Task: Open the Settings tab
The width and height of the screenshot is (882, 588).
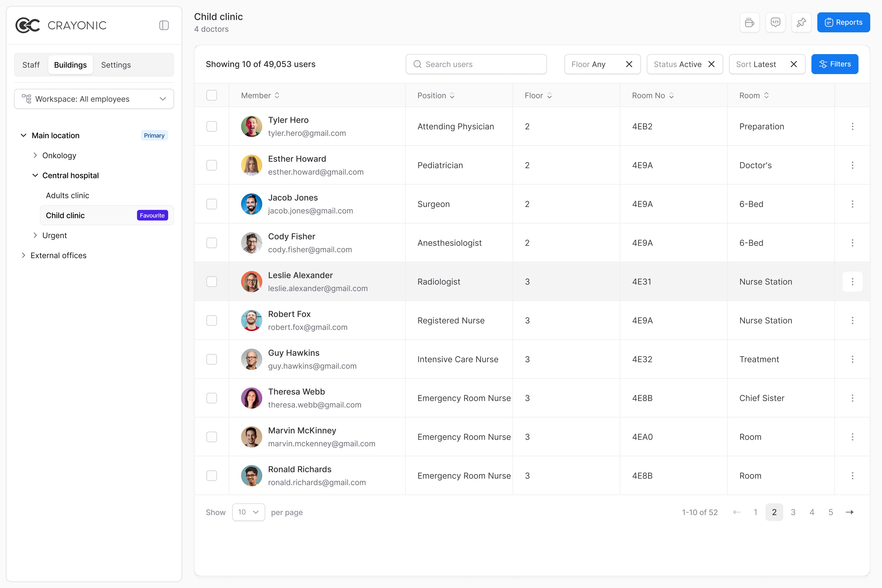Action: (x=116, y=65)
